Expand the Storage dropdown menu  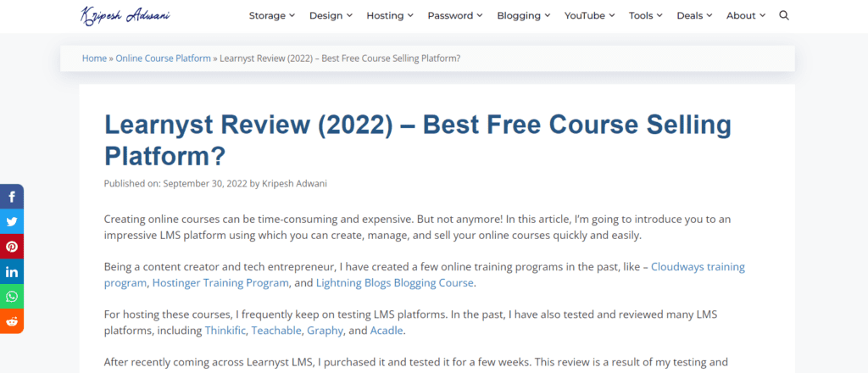272,15
